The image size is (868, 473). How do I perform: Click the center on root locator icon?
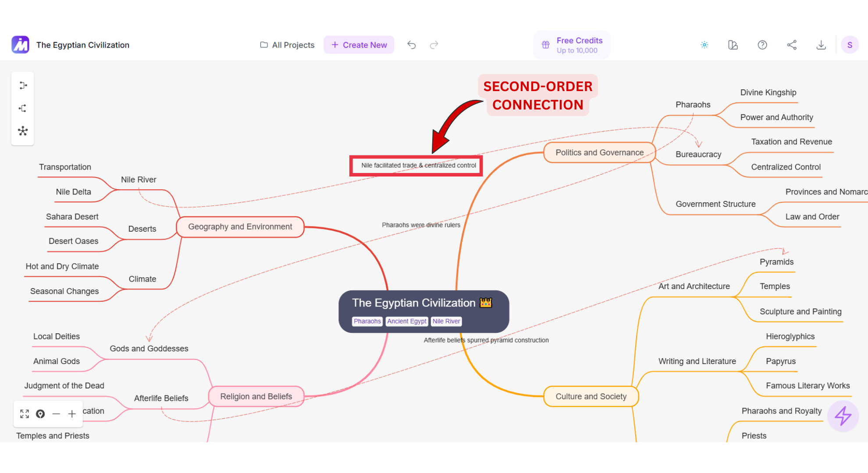[40, 414]
